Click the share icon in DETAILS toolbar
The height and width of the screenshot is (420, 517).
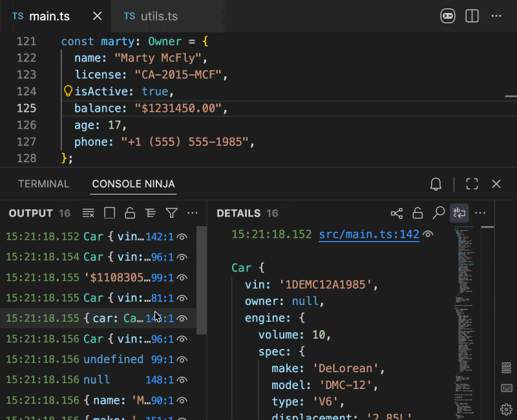click(397, 213)
